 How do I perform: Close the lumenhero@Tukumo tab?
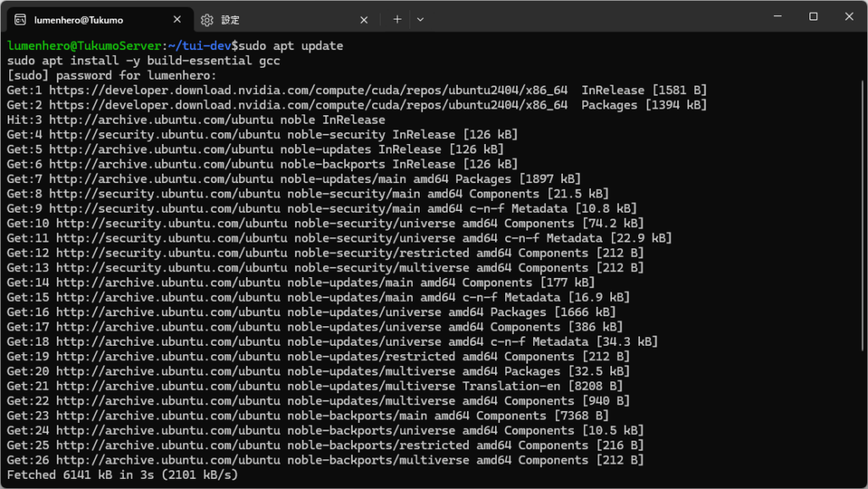coord(176,19)
